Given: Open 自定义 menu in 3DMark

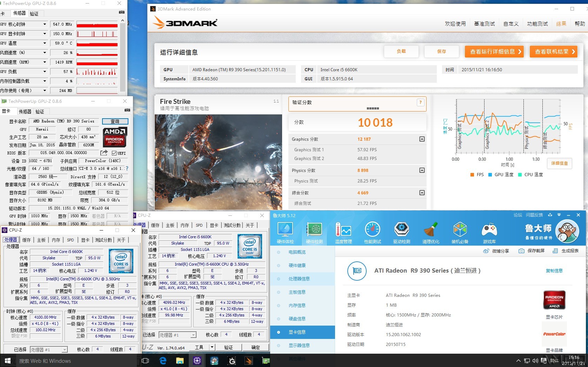Looking at the screenshot, I should [511, 24].
